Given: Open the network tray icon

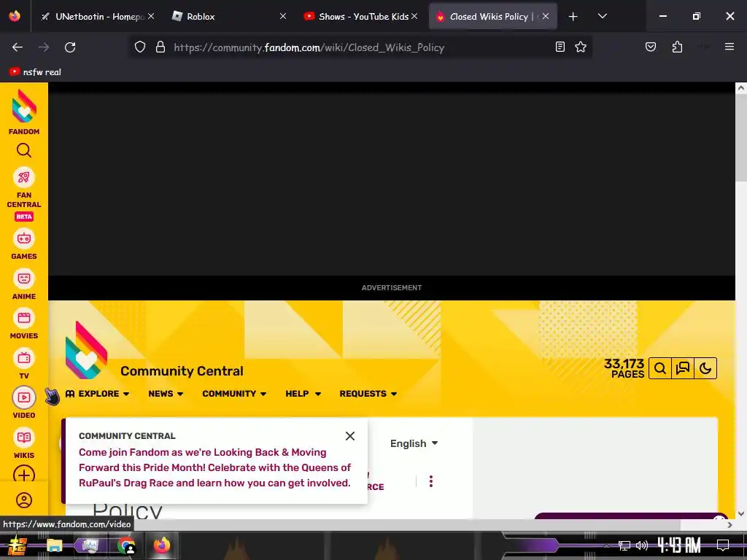Looking at the screenshot, I should click(624, 545).
